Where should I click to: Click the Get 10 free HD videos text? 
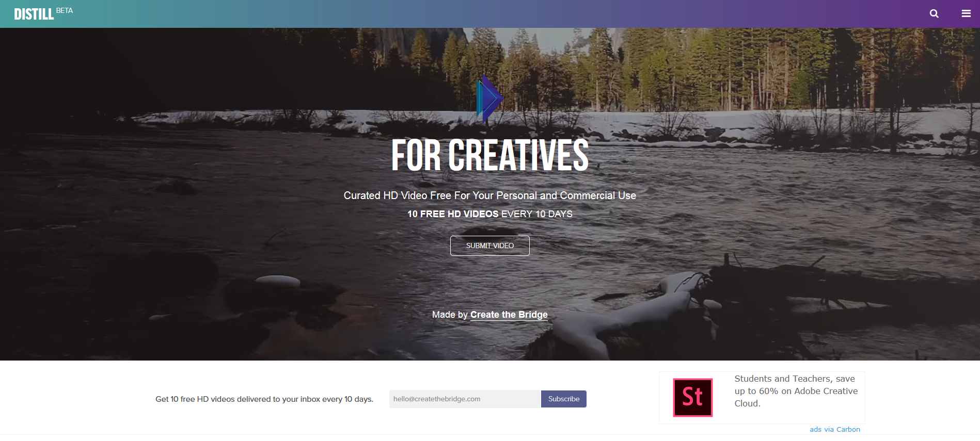point(264,399)
